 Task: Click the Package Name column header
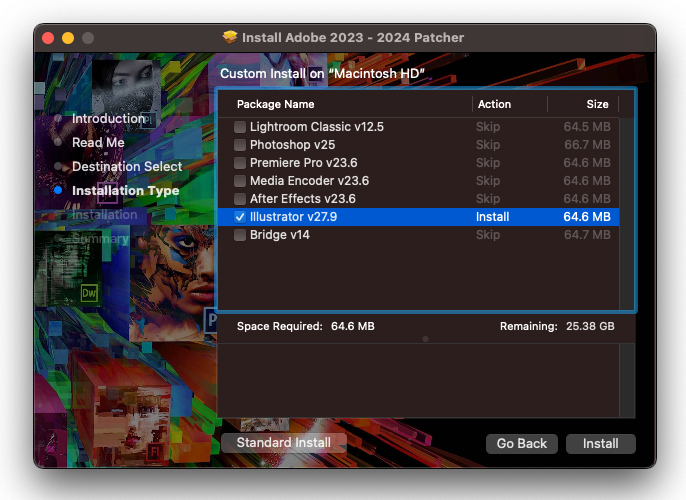(x=276, y=104)
